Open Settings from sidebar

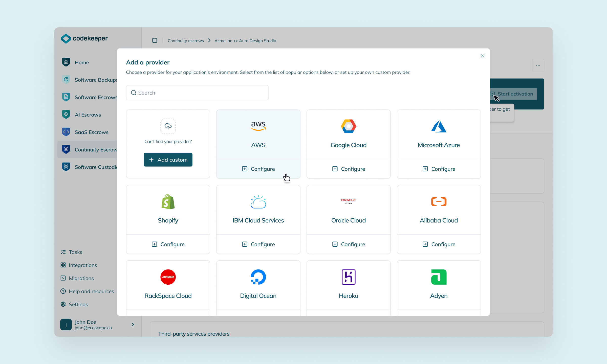pyautogui.click(x=74, y=304)
